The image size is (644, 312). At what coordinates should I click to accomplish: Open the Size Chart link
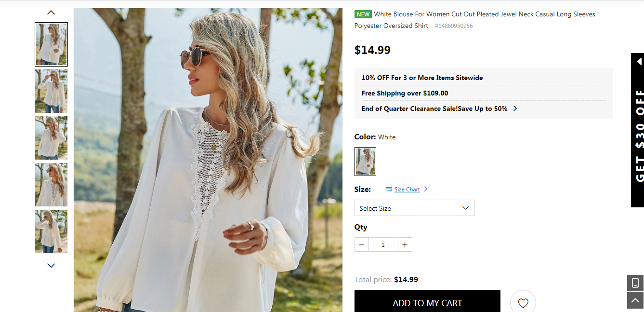point(407,190)
